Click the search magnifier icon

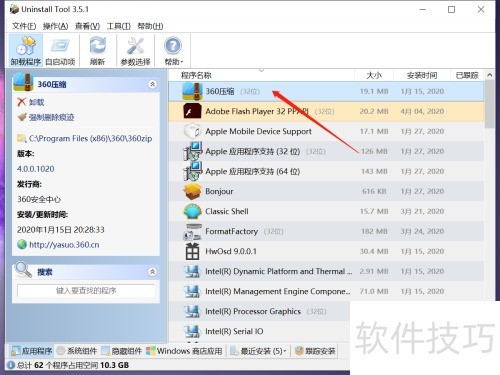[x=23, y=270]
